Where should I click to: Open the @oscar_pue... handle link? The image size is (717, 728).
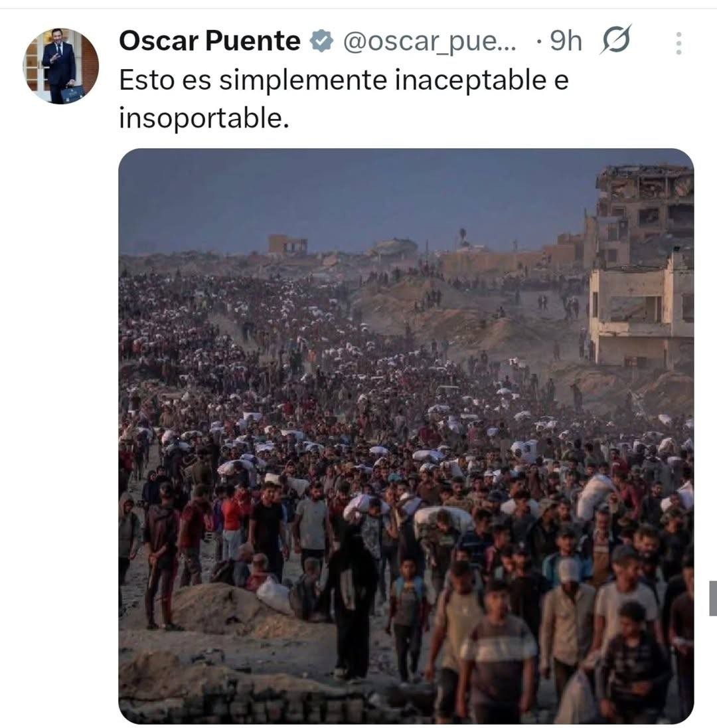[429, 42]
